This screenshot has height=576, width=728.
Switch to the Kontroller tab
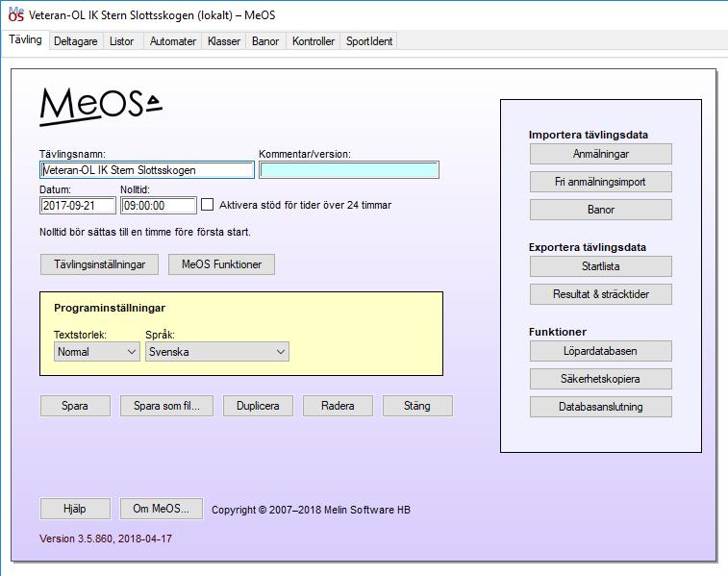pos(314,41)
